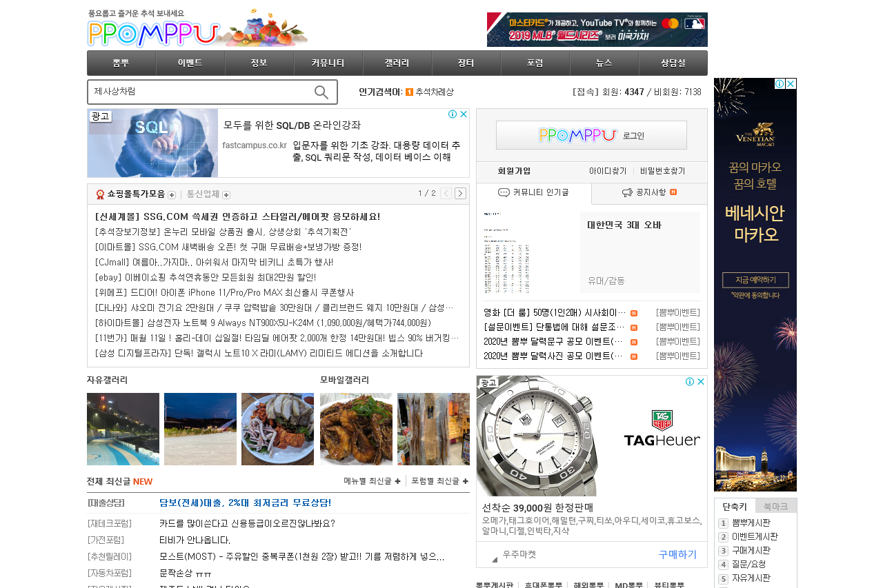
Task: Open the 갤러리 menu
Action: 397,63
